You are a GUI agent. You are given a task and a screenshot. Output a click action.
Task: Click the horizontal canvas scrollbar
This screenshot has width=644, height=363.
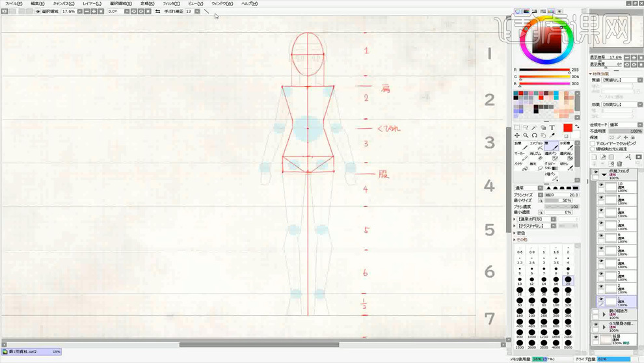[259, 345]
